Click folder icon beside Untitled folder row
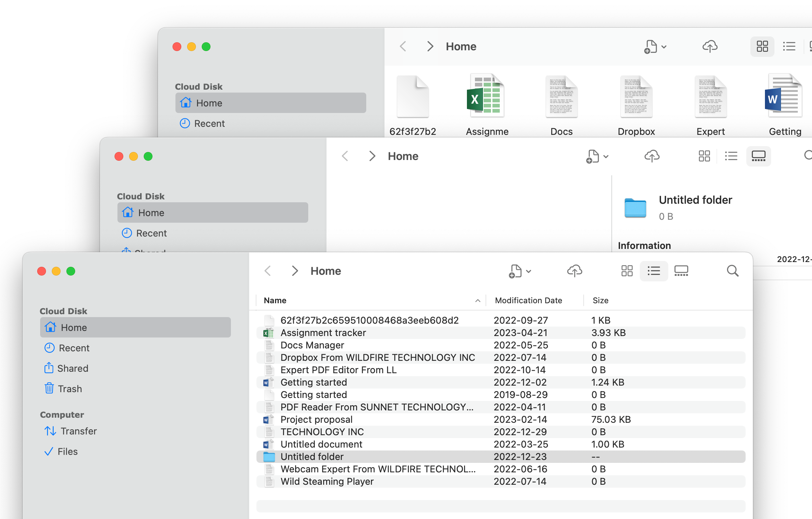 coord(269,457)
